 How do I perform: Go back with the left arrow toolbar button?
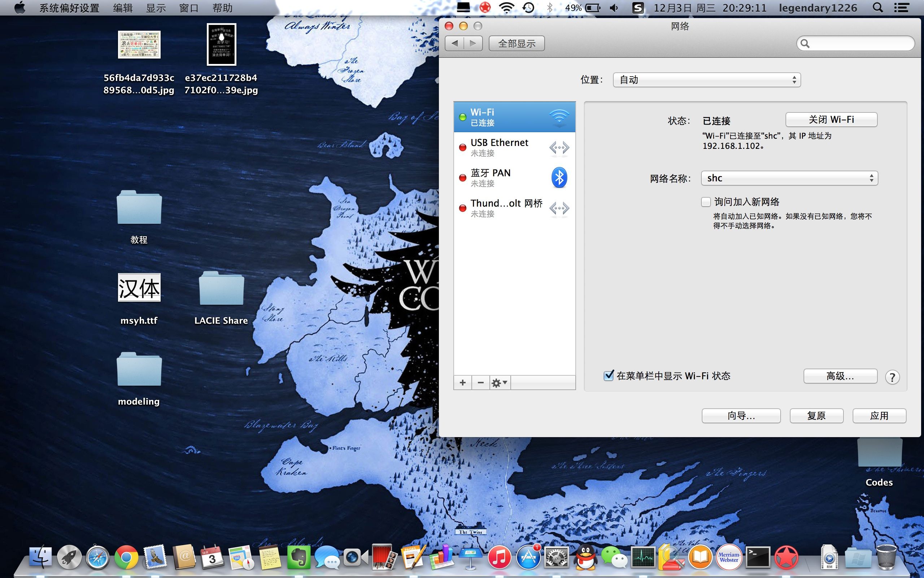(x=454, y=44)
